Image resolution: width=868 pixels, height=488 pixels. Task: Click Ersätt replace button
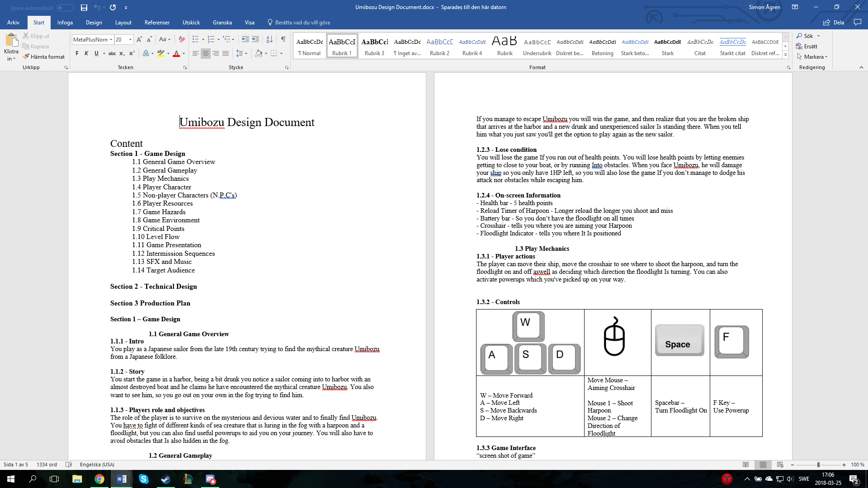[807, 46]
